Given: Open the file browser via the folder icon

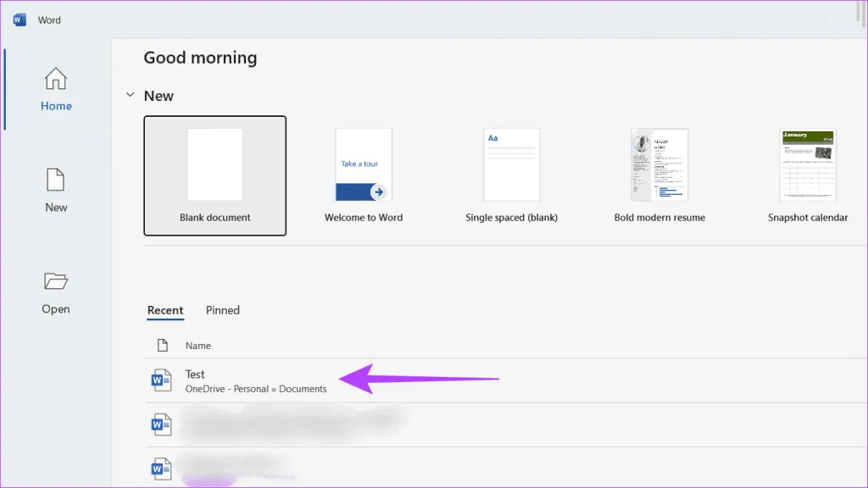Looking at the screenshot, I should (56, 282).
